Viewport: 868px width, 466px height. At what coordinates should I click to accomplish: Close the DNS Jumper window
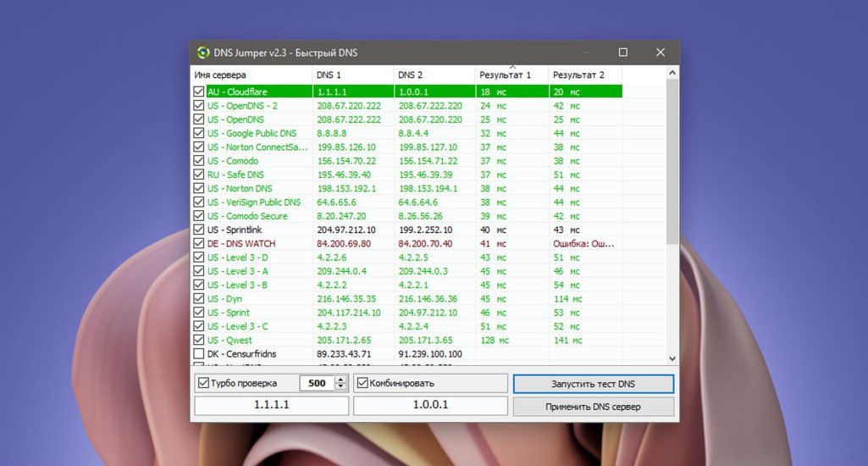661,52
